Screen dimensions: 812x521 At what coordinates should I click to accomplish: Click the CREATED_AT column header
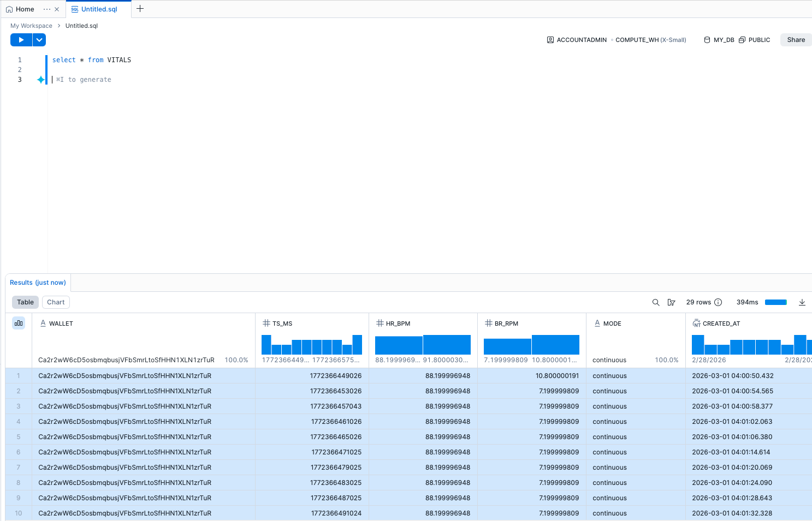click(x=721, y=324)
